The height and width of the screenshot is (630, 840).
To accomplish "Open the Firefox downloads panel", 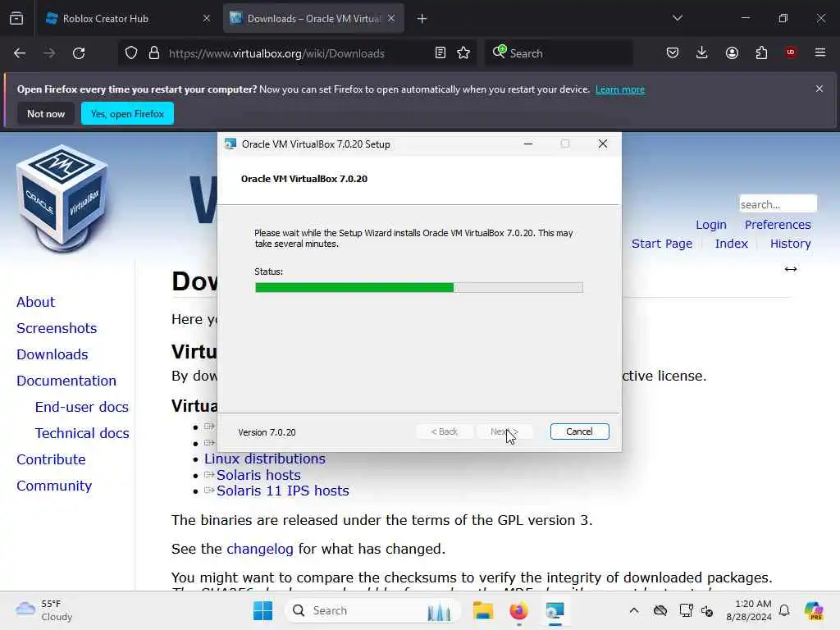I will tap(702, 52).
